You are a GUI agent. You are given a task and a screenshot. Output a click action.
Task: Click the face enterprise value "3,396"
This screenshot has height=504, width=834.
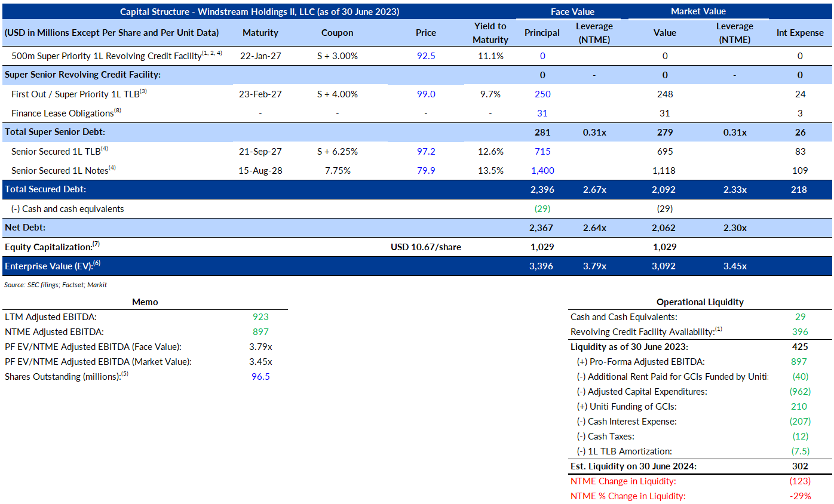(x=542, y=266)
